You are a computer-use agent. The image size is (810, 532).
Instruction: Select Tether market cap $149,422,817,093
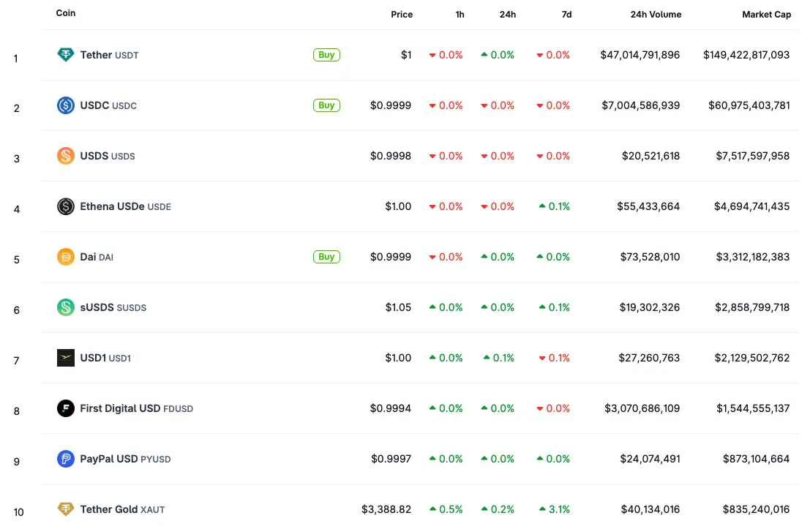coord(746,55)
